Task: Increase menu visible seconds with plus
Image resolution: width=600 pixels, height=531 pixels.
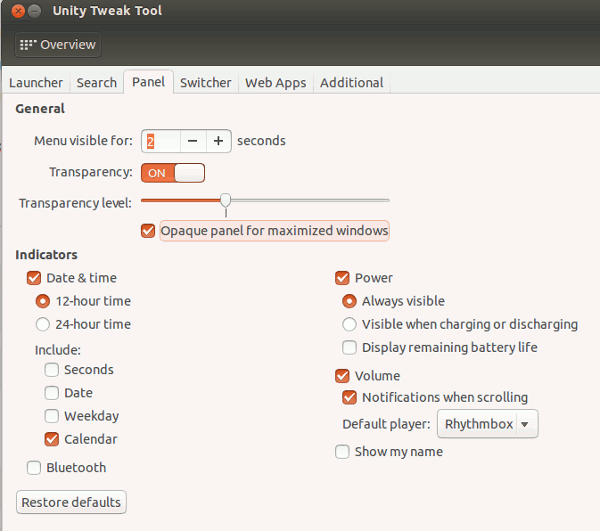Action: click(218, 141)
